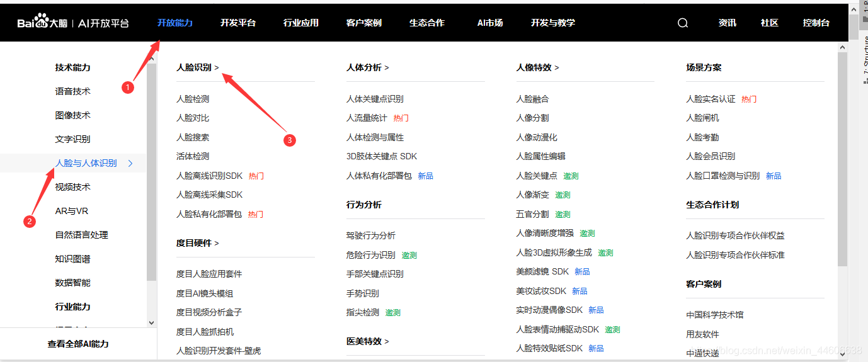Image resolution: width=868 pixels, height=362 pixels.
Task: Open the 危险行为识别 link
Action: click(x=371, y=255)
